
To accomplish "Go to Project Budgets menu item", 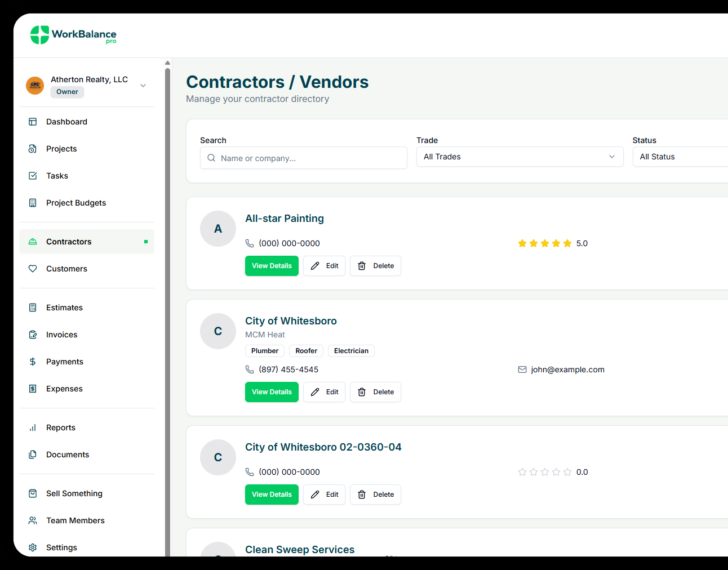I will 76,203.
